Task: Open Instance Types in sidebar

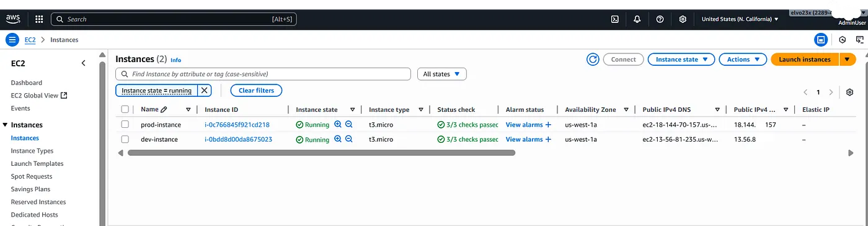Action: (32, 151)
